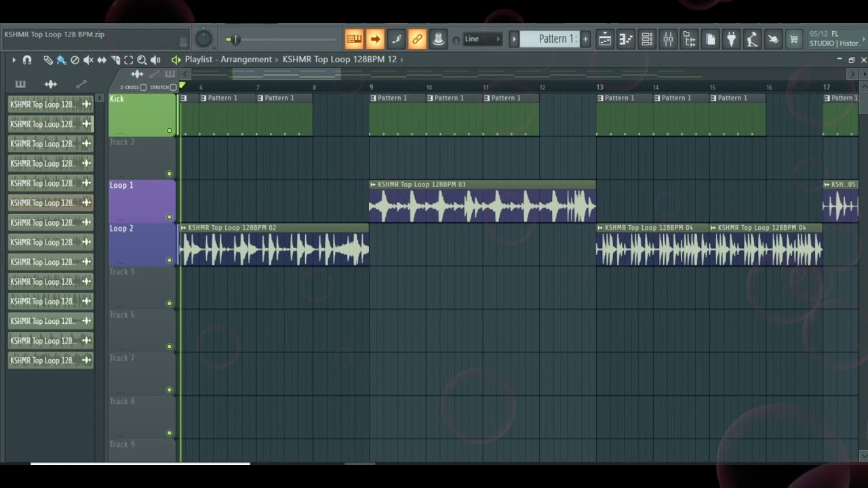
Task: Expand arrow after KSHMR Top Loop 128BPM 12
Action: click(402, 60)
